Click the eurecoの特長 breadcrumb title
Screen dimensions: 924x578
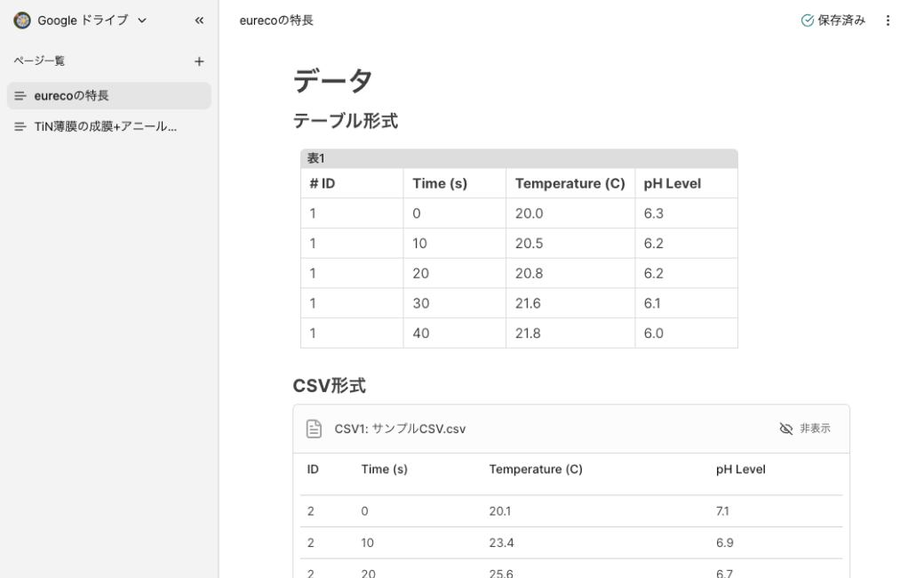click(276, 20)
